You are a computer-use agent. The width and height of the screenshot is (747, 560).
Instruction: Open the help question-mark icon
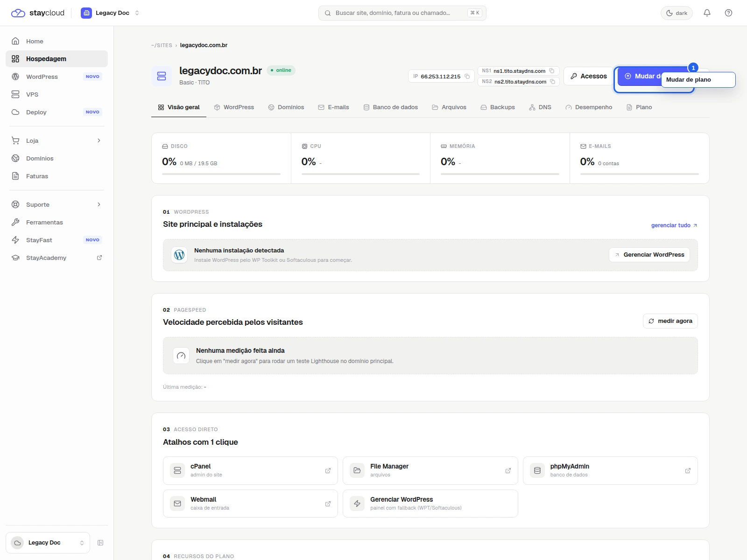point(728,13)
